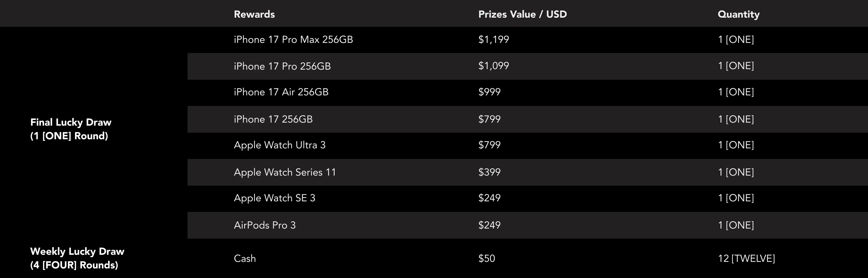Click the Apple Watch Ultra 3 entry

coord(279,145)
